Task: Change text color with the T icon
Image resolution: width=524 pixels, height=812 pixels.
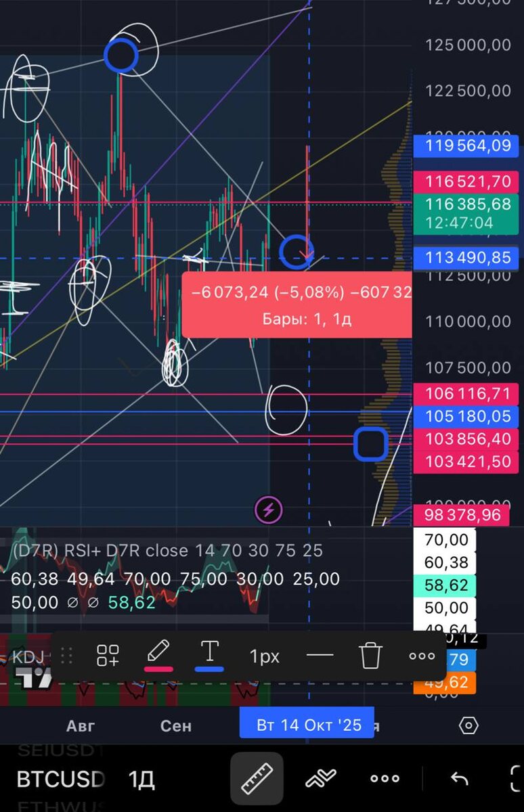Action: (209, 656)
